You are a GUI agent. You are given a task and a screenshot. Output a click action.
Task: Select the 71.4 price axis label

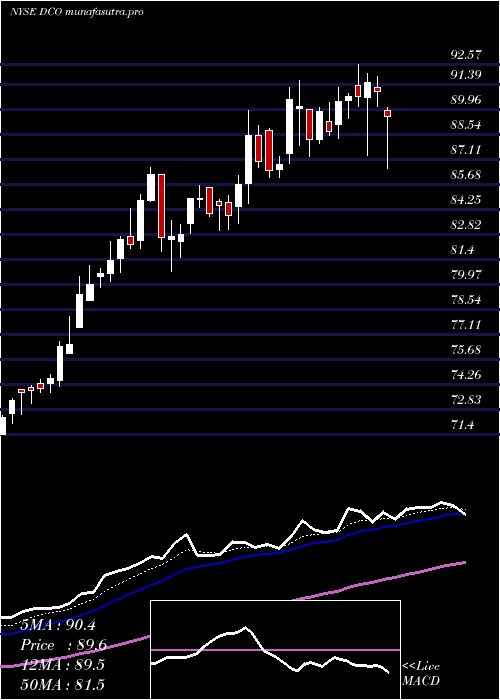(462, 425)
